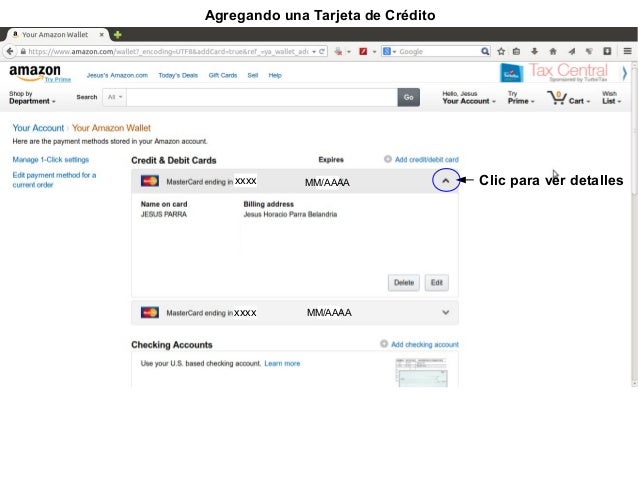The width and height of the screenshot is (638, 479).
Task: Open Manage 1-Click settings
Action: [50, 160]
